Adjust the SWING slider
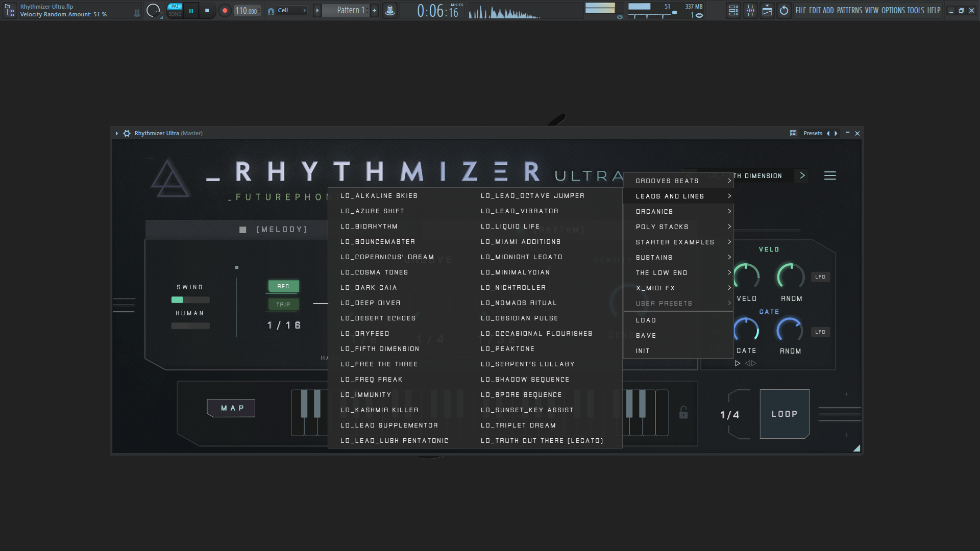The height and width of the screenshot is (551, 980). (190, 300)
